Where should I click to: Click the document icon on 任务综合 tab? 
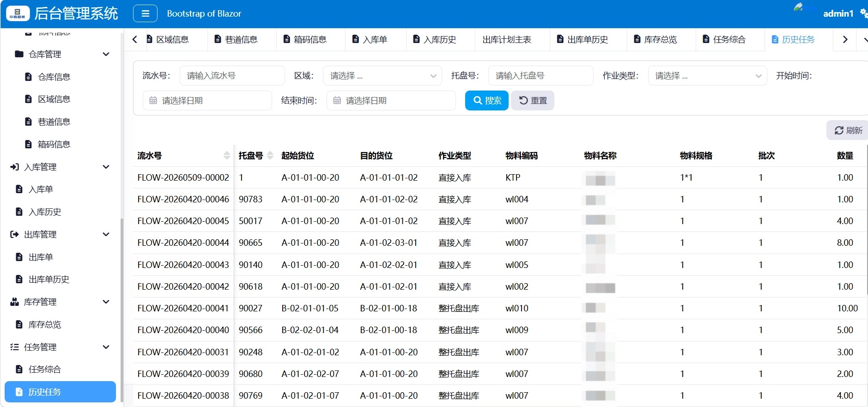tap(706, 39)
